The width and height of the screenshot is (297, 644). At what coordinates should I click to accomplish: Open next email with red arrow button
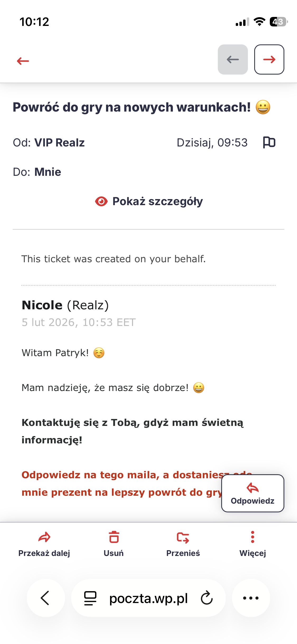[269, 59]
